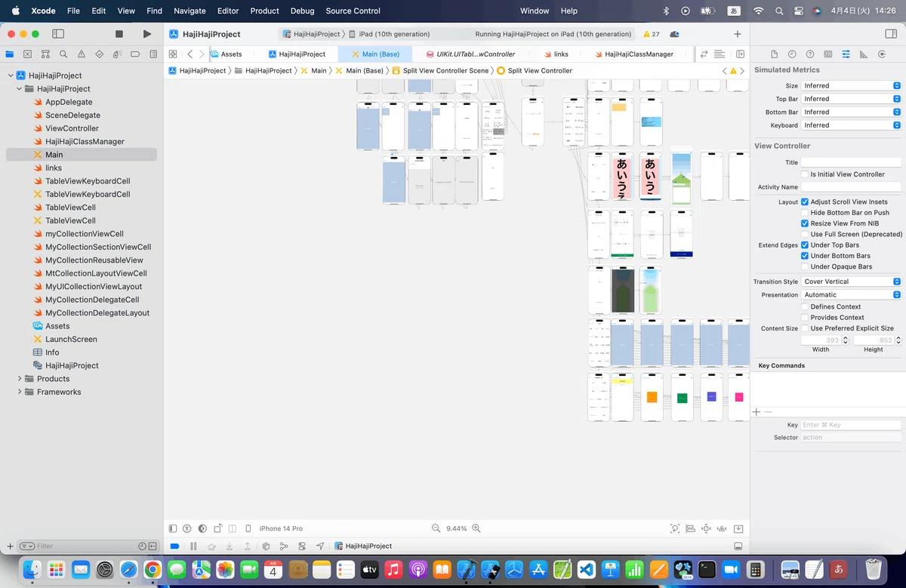Enable Is Initial View Controller
Viewport: 906px width, 588px height.
[x=805, y=174]
